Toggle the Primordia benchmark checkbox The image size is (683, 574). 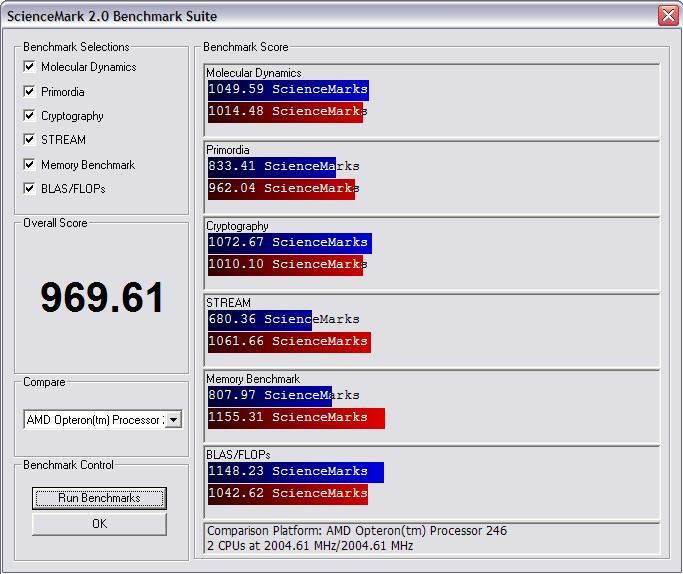[x=30, y=92]
